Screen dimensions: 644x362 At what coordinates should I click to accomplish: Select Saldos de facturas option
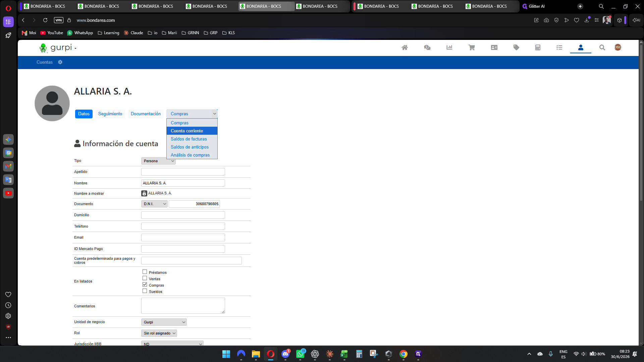click(x=192, y=139)
